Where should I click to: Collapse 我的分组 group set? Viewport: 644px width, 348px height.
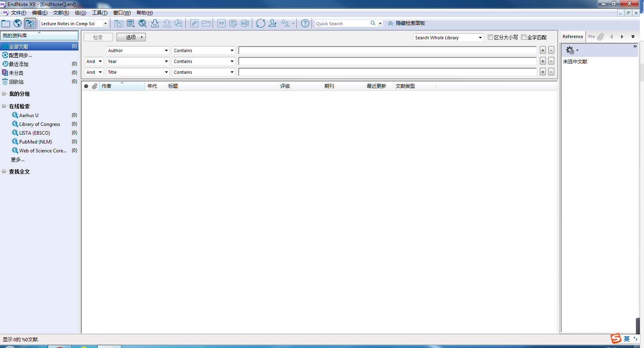coord(4,94)
